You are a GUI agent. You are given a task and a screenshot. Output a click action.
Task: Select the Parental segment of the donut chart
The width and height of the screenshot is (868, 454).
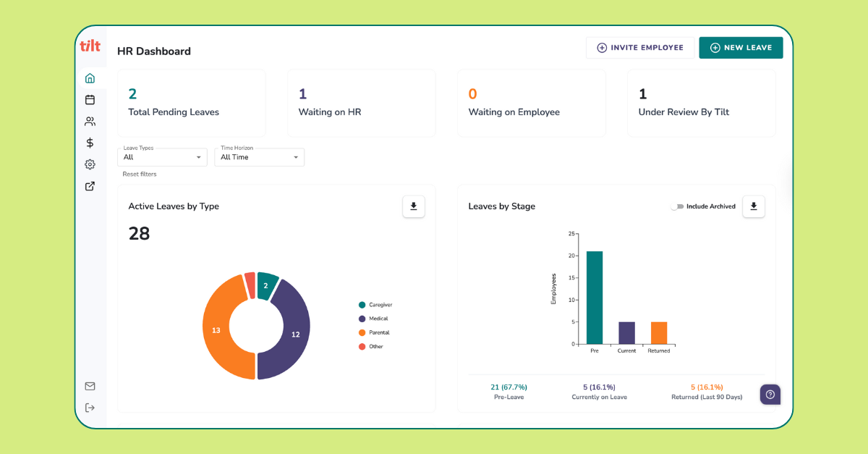click(x=216, y=329)
